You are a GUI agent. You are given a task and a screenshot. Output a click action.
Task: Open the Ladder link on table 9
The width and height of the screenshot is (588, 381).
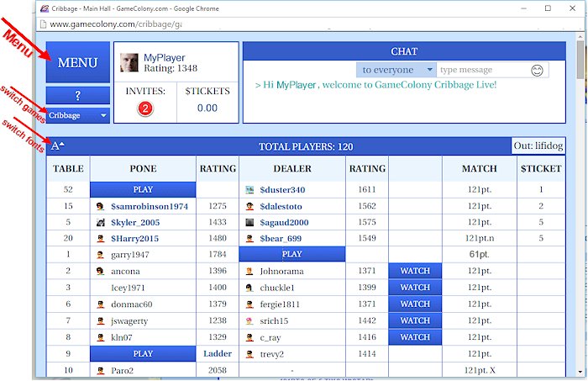click(x=218, y=354)
